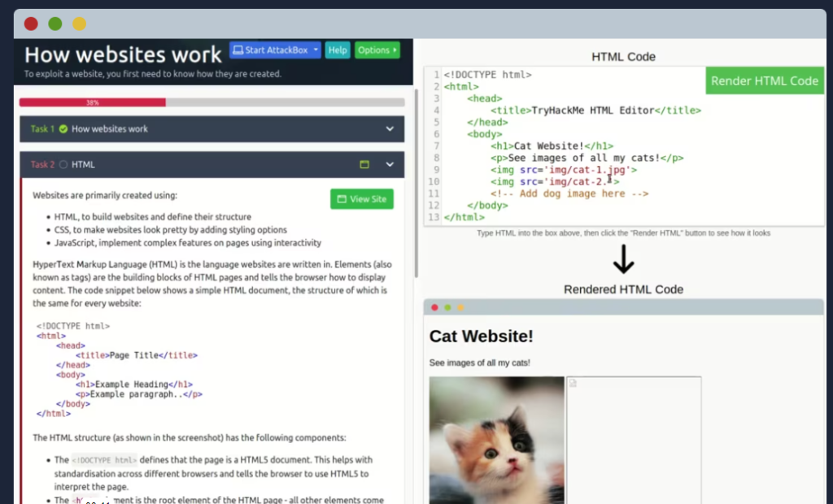
Task: Click the broken image placeholder icon
Action: pyautogui.click(x=573, y=383)
